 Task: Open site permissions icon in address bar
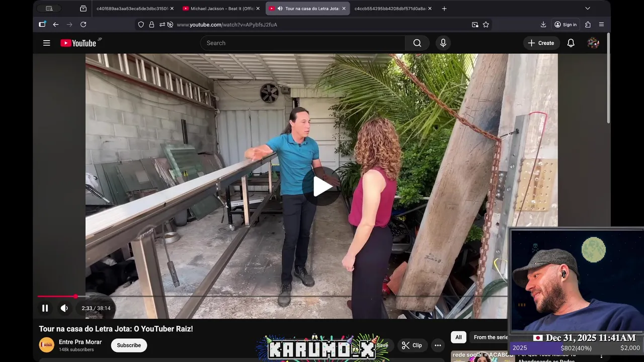click(162, 25)
